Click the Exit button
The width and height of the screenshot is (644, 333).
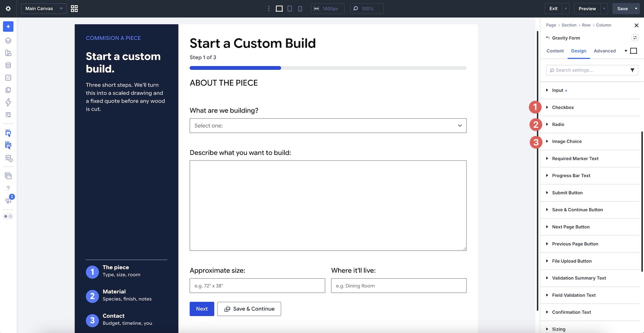pyautogui.click(x=553, y=9)
